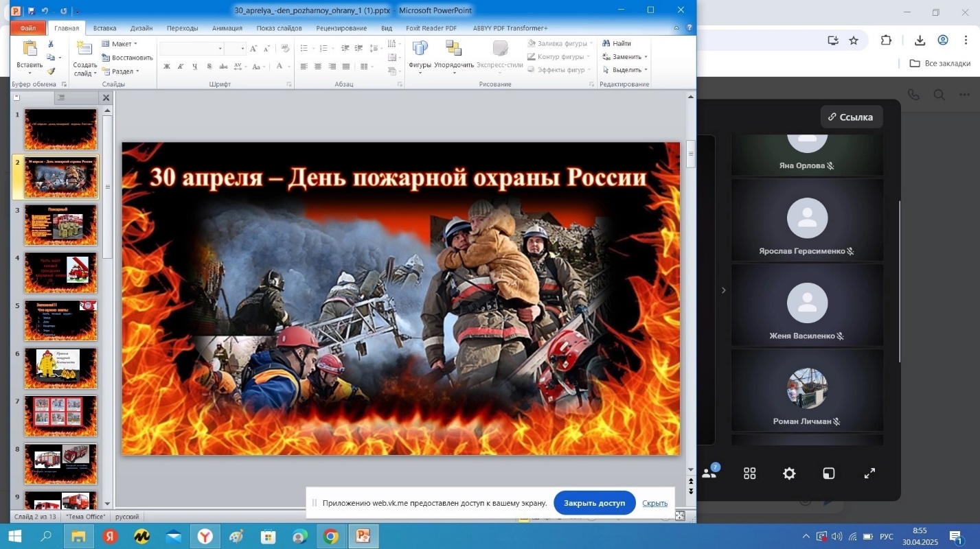Click the Arrange (Упорядочить) icon
Image resolution: width=980 pixels, height=549 pixels.
point(453,48)
